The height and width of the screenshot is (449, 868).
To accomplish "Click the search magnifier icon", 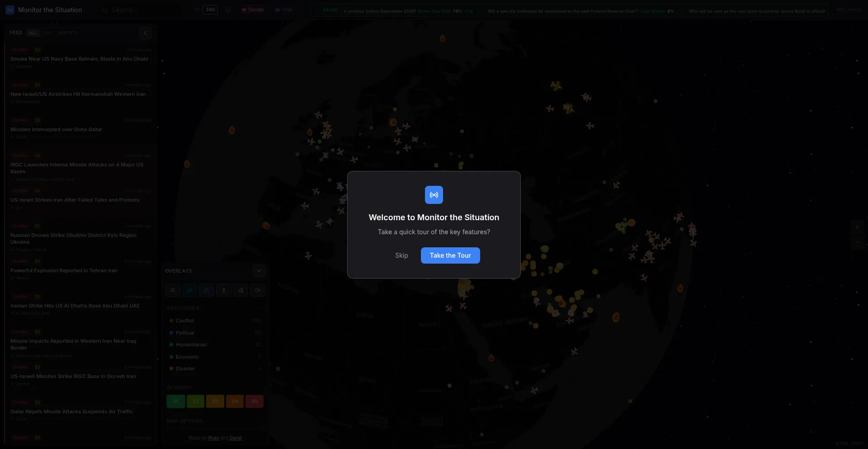I will coord(104,10).
